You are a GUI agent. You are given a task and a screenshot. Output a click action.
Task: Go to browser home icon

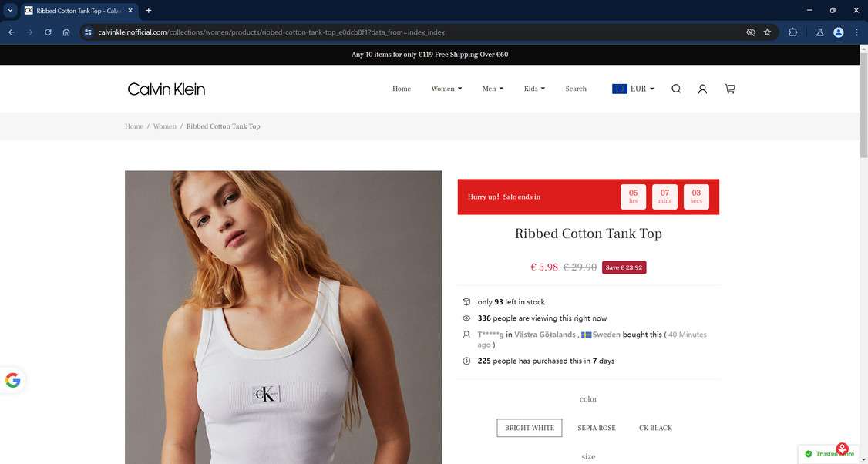pos(66,32)
